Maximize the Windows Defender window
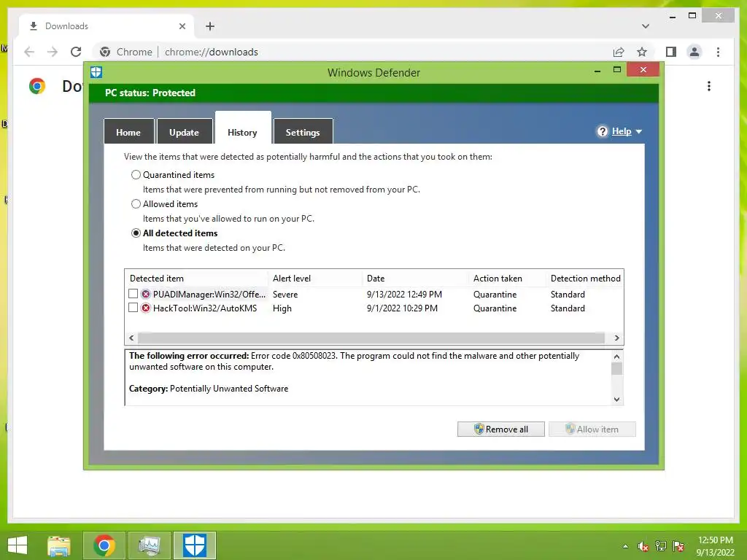Image resolution: width=747 pixels, height=560 pixels. (617, 69)
